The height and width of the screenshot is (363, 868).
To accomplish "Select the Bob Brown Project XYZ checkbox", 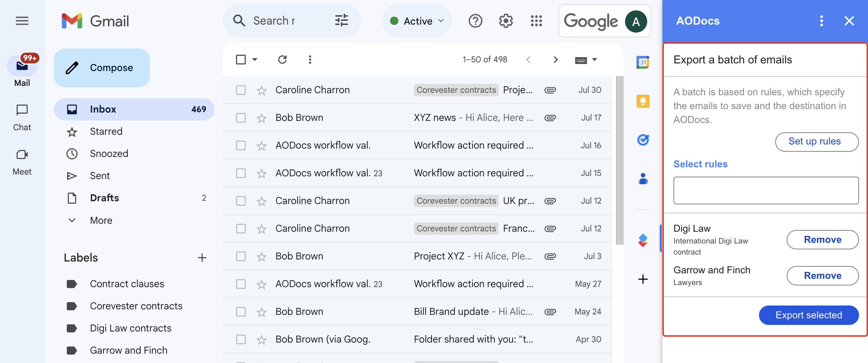I will 241,256.
